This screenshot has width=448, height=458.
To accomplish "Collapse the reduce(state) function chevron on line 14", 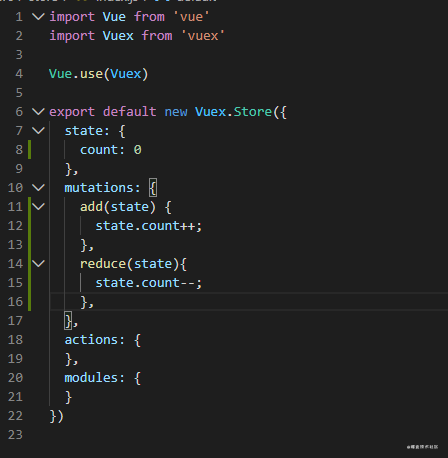I will pyautogui.click(x=38, y=264).
